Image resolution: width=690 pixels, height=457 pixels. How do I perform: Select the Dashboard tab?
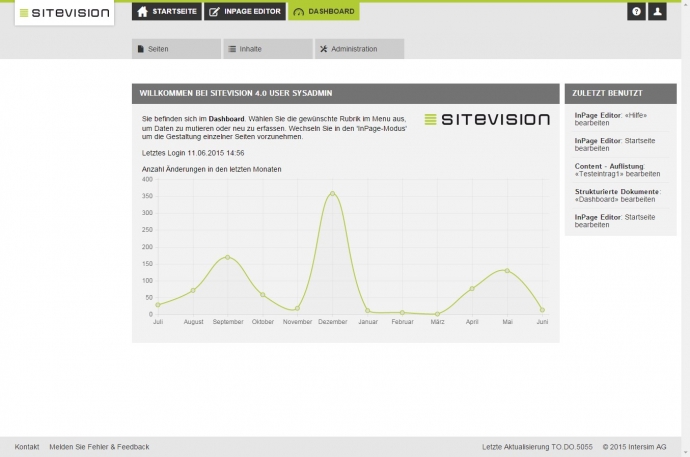tap(323, 11)
